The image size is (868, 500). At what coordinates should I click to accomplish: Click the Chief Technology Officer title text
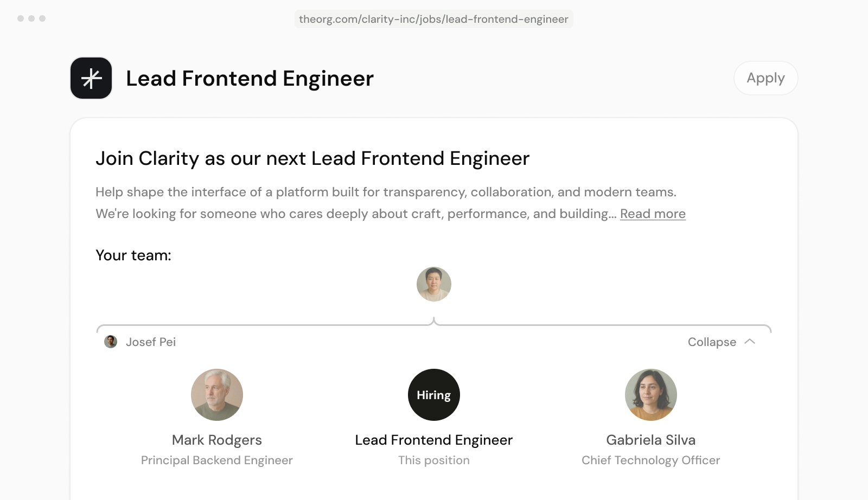pyautogui.click(x=651, y=460)
